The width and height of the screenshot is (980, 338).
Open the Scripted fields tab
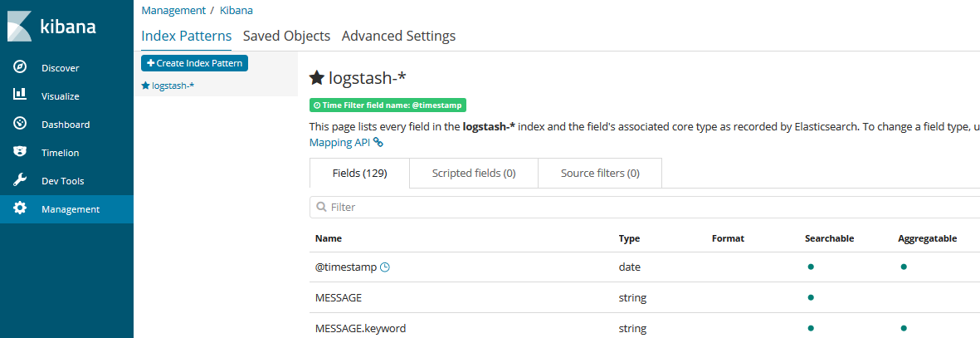click(474, 174)
